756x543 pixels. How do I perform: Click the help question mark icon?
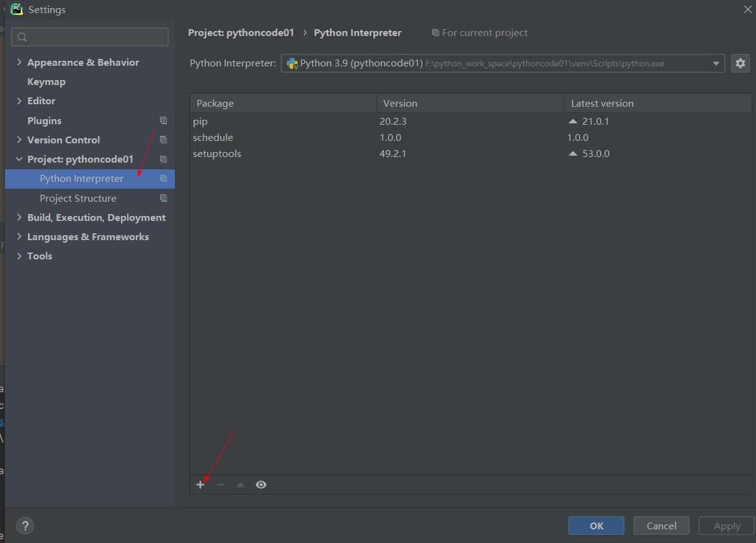[x=25, y=526]
